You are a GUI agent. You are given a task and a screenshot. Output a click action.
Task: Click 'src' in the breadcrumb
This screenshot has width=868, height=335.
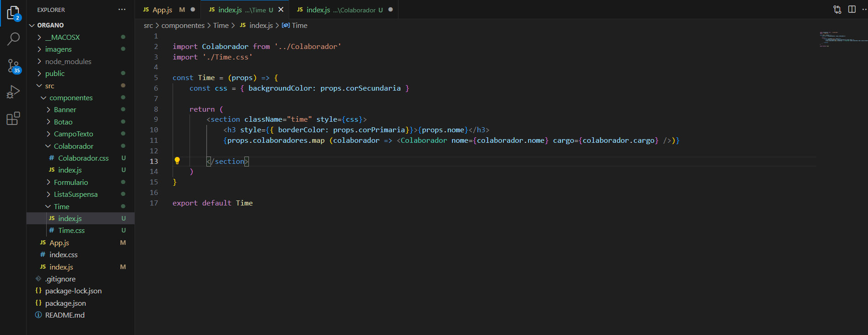click(148, 26)
